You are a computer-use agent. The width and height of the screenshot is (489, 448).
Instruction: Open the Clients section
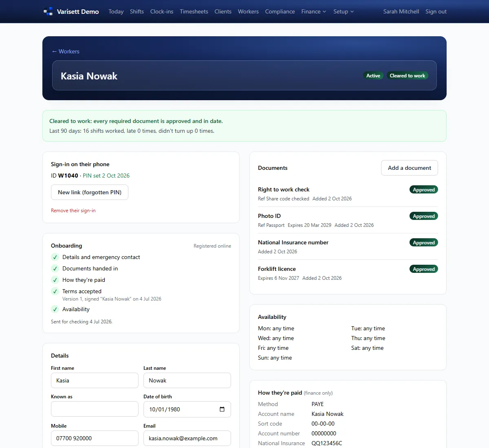point(223,11)
